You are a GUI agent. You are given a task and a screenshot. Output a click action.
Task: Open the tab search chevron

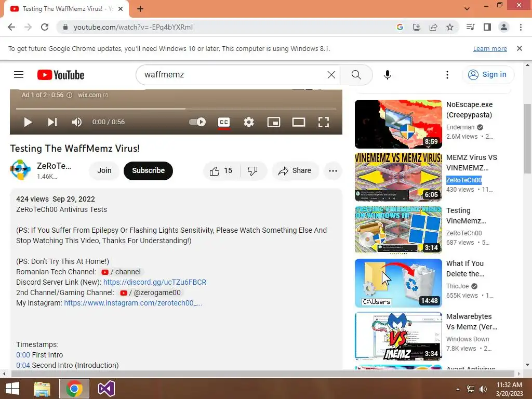467,9
